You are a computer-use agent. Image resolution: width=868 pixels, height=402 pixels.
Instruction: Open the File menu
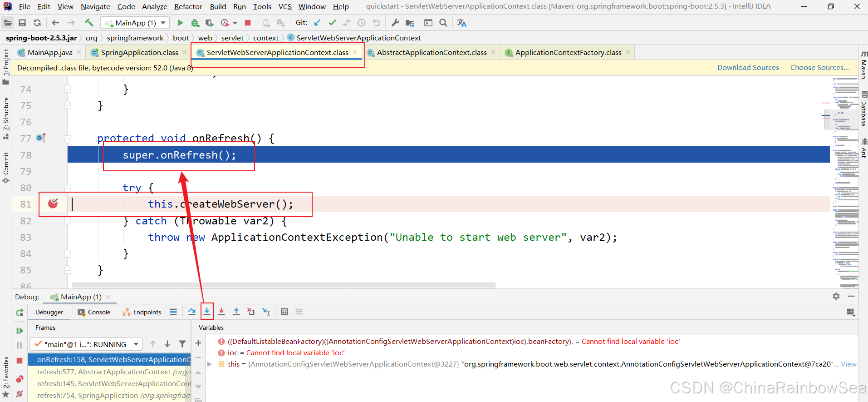tap(25, 6)
